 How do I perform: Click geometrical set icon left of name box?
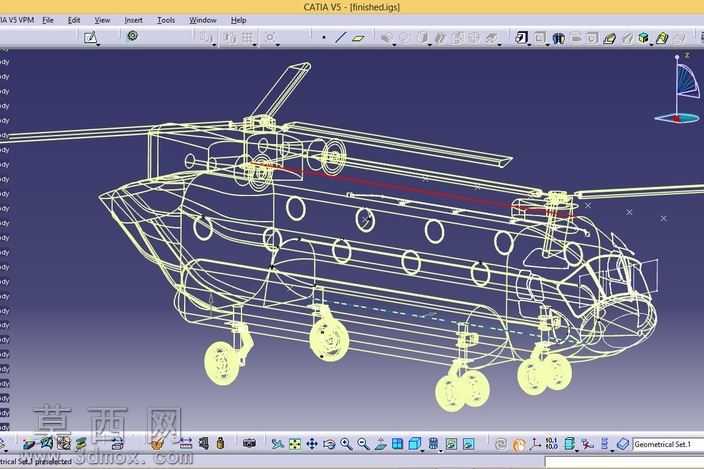pyautogui.click(x=623, y=444)
